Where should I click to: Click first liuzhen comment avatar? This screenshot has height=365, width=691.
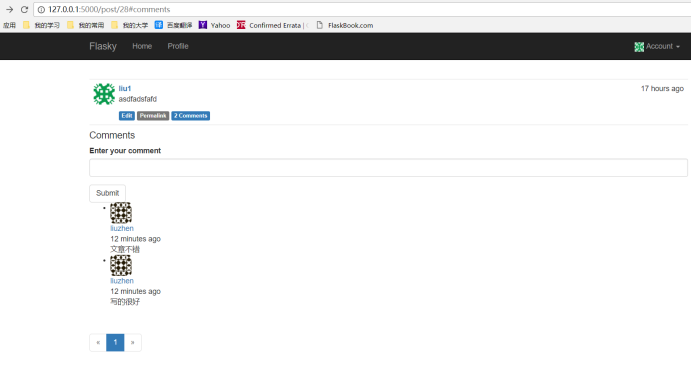[x=121, y=213]
